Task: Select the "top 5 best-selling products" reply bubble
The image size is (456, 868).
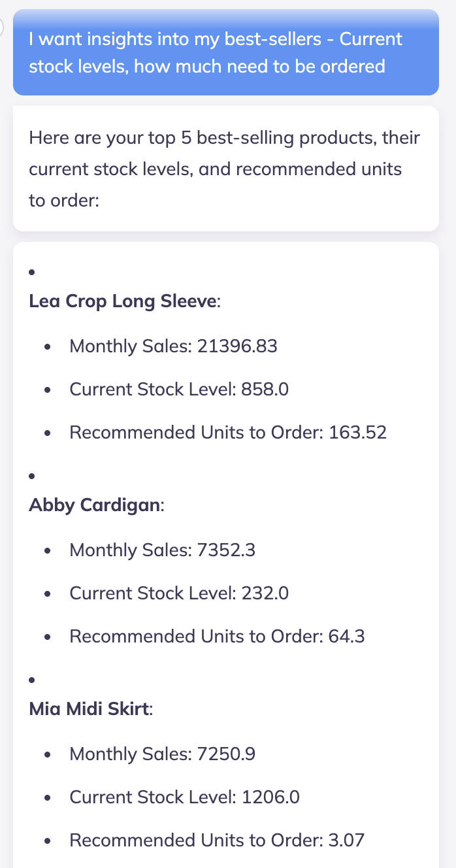Action: [225, 168]
